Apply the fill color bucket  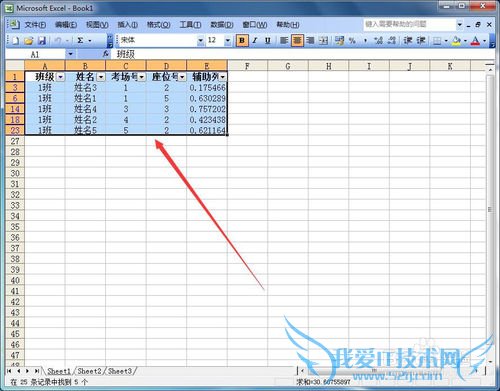click(x=456, y=41)
